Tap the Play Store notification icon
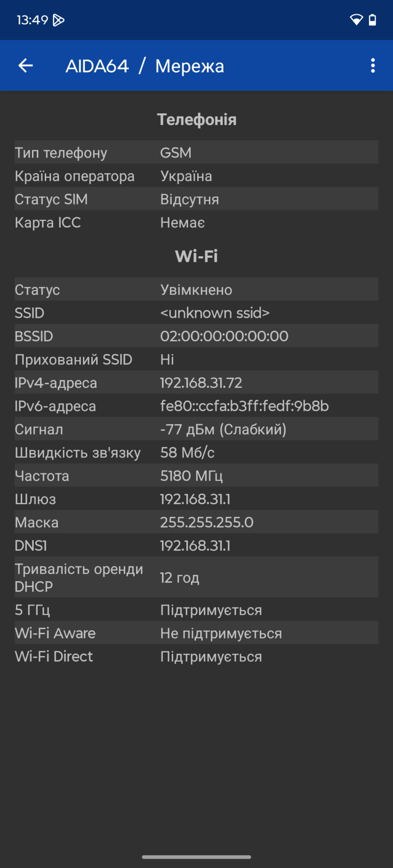393x868 pixels. pyautogui.click(x=58, y=20)
